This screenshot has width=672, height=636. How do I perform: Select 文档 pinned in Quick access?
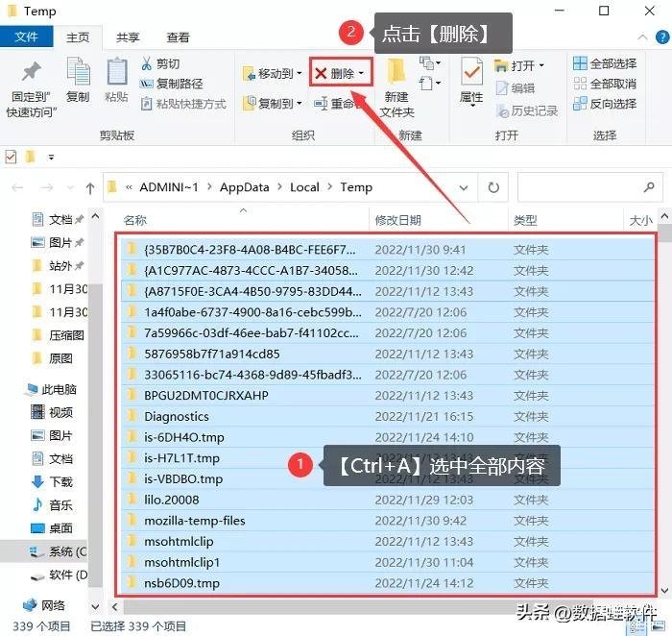(x=60, y=220)
